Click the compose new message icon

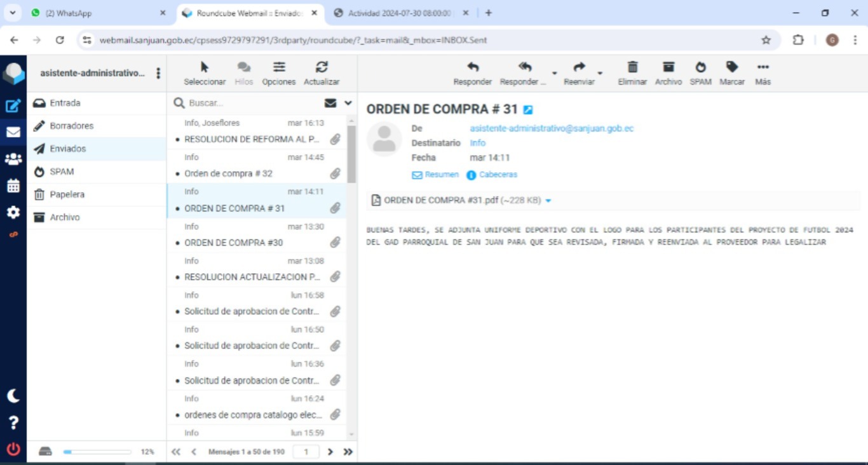tap(13, 105)
